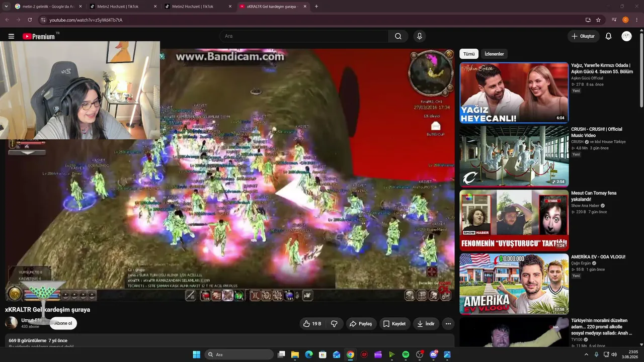Open Spotify from the taskbar

406,354
